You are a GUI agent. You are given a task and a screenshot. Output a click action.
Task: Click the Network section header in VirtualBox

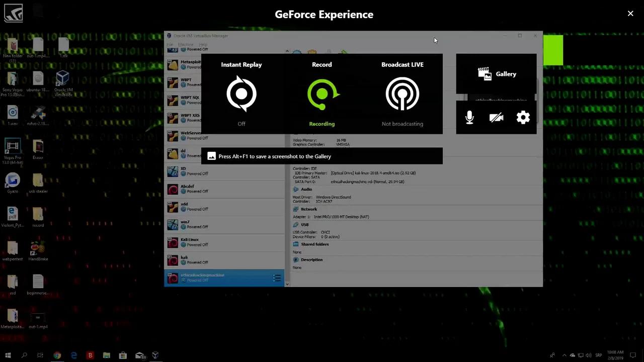(309, 209)
